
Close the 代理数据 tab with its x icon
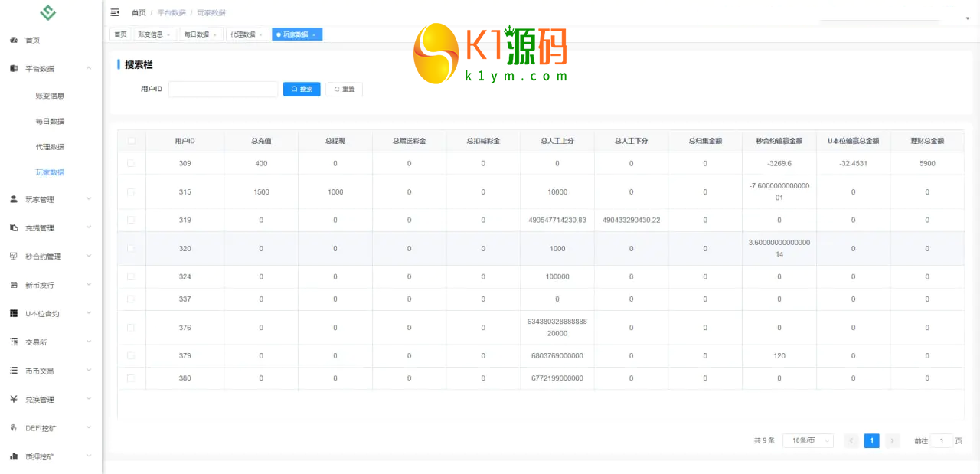click(x=260, y=34)
